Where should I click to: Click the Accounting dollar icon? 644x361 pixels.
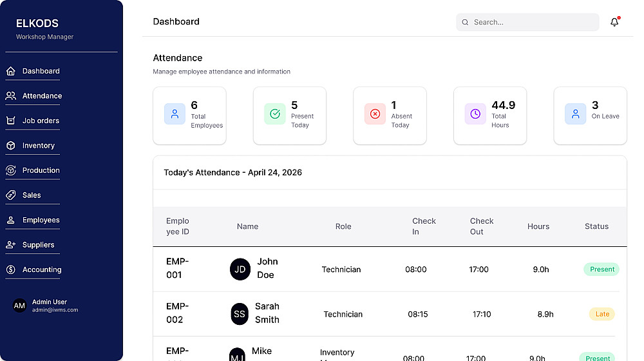tap(11, 269)
